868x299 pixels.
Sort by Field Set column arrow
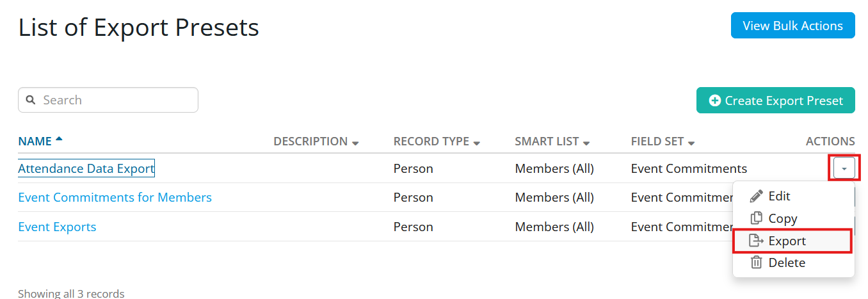691,142
